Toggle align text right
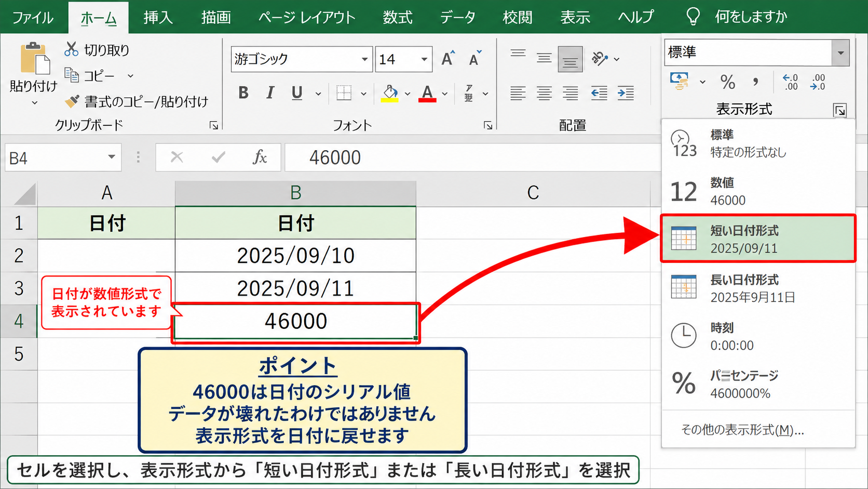The width and height of the screenshot is (868, 489). [x=571, y=94]
